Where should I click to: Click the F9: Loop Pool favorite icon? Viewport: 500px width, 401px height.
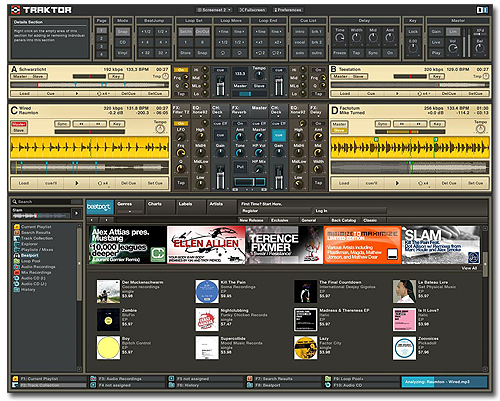(x=328, y=379)
